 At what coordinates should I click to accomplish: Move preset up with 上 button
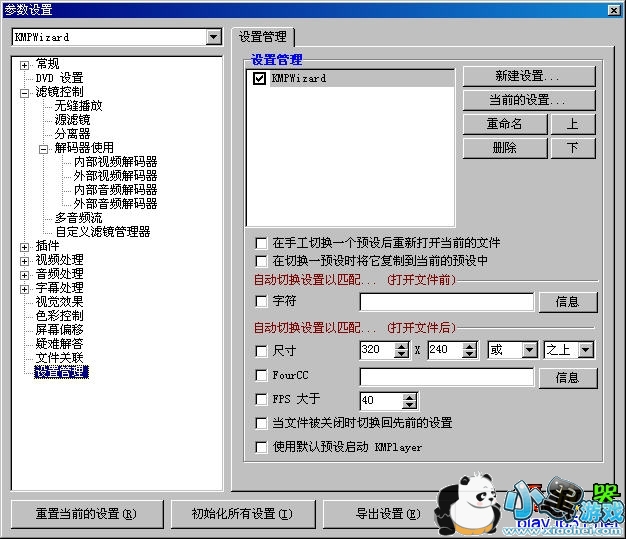(x=573, y=124)
